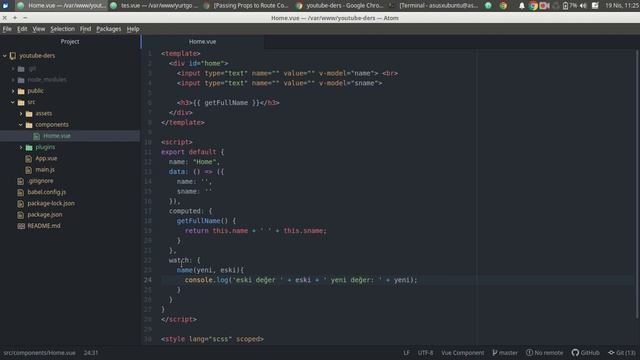Open the Find menu
Image resolution: width=640 pixels, height=360 pixels.
point(85,29)
